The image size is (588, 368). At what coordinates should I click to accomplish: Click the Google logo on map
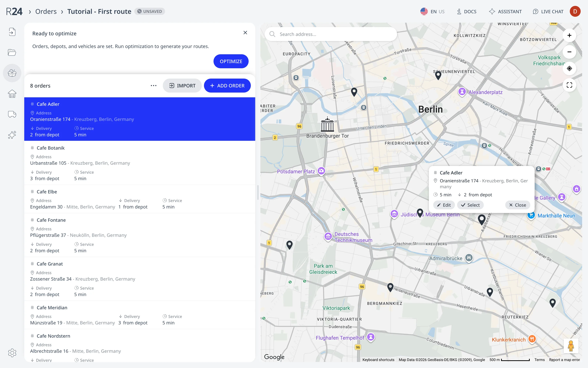point(274,357)
